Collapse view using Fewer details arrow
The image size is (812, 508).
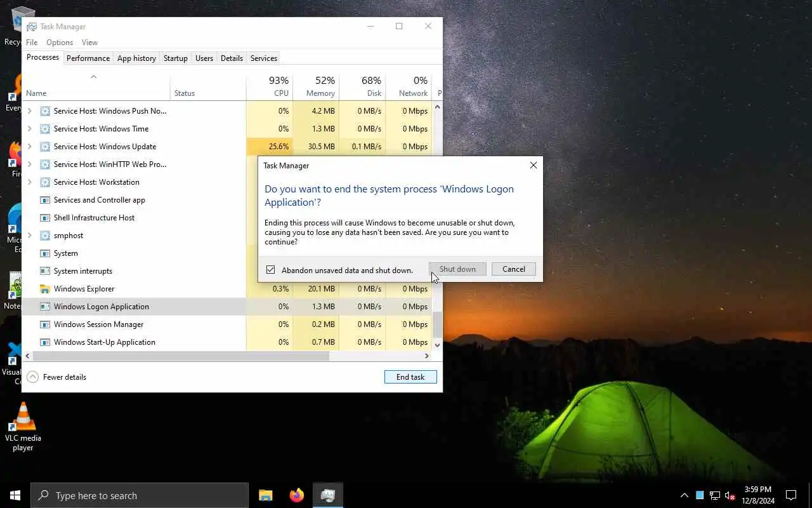point(32,377)
